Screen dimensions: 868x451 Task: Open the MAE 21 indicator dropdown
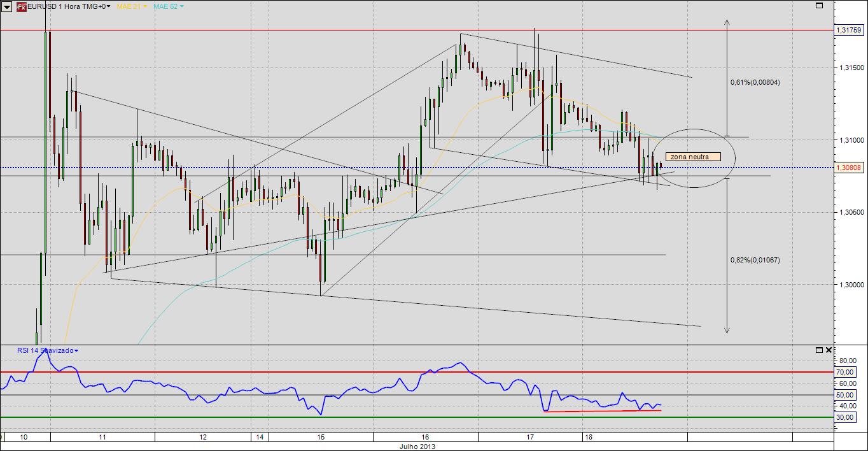(x=132, y=6)
